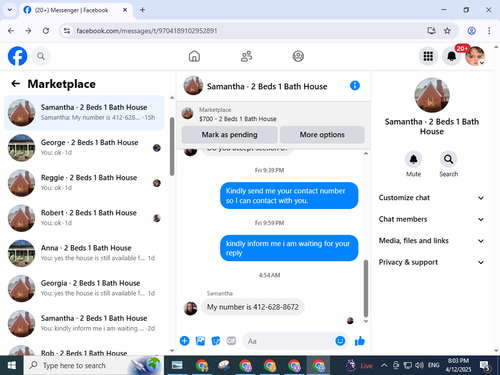
Task: Click More options button
Action: pyautogui.click(x=322, y=135)
